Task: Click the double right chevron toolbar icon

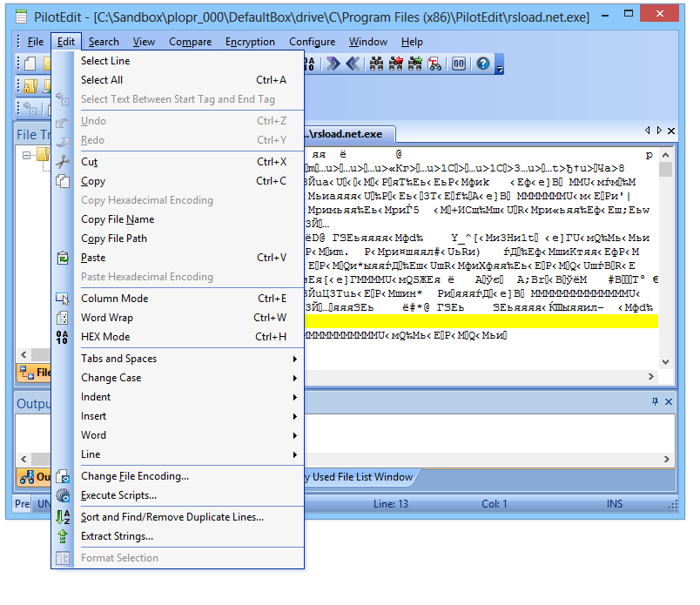Action: coord(333,64)
